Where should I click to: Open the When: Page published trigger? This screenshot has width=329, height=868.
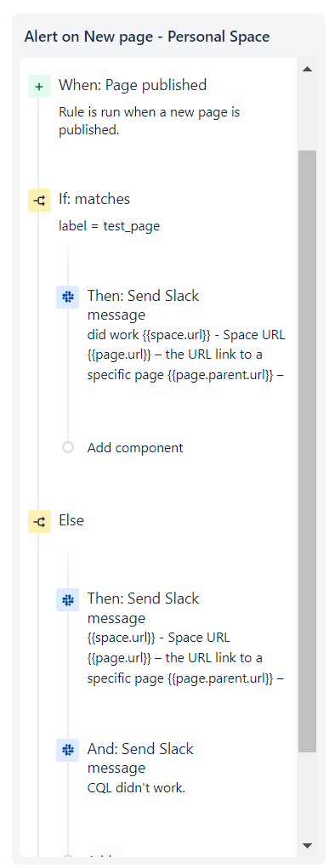[x=133, y=85]
